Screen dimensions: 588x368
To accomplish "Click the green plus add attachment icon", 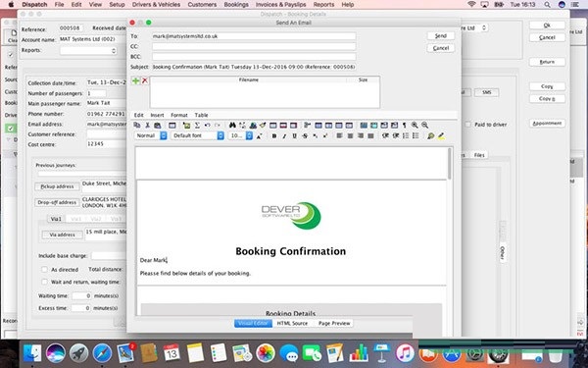I will (136, 80).
